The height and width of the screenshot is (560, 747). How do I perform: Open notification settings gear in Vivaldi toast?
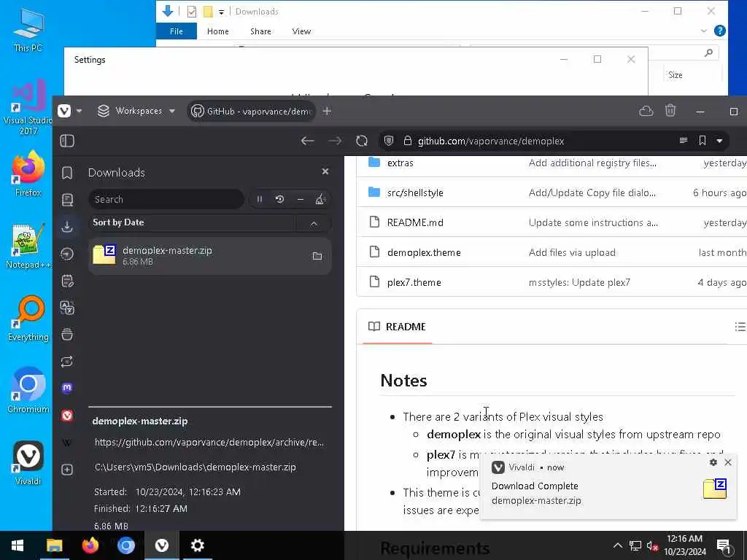pyautogui.click(x=713, y=462)
